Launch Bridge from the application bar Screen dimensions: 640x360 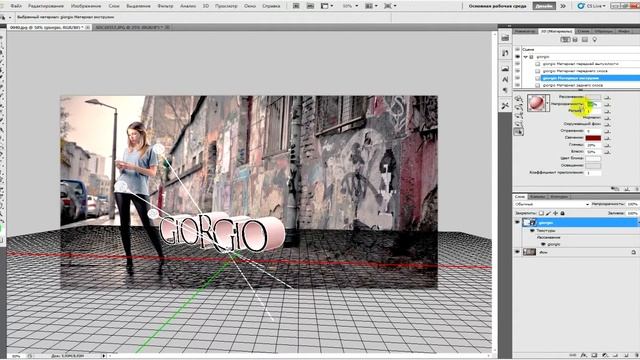click(296, 6)
